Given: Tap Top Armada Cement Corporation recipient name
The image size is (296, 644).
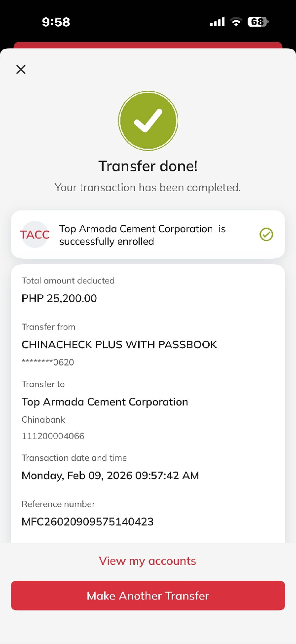Looking at the screenshot, I should tap(105, 402).
